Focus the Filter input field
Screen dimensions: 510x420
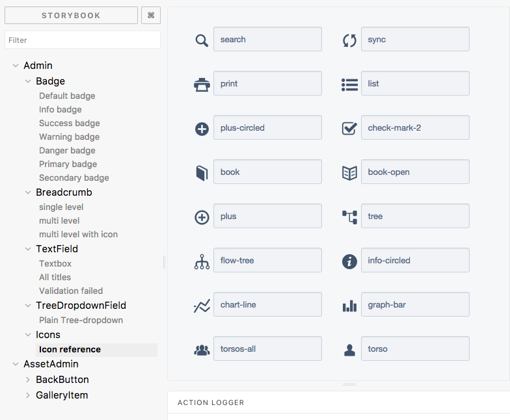tap(83, 40)
